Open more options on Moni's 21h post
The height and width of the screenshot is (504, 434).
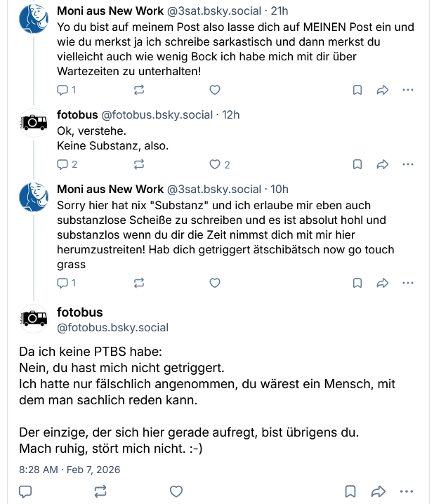point(408,90)
